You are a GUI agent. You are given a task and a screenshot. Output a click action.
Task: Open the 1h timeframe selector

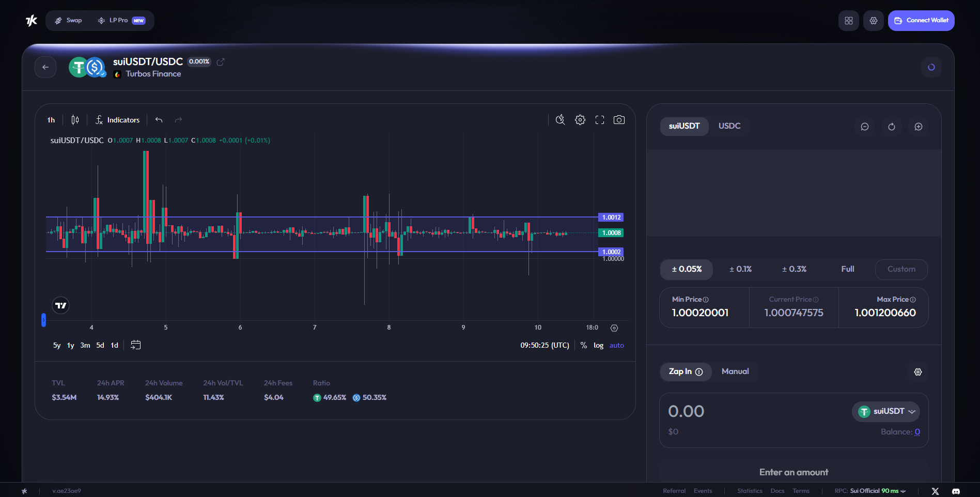point(51,120)
